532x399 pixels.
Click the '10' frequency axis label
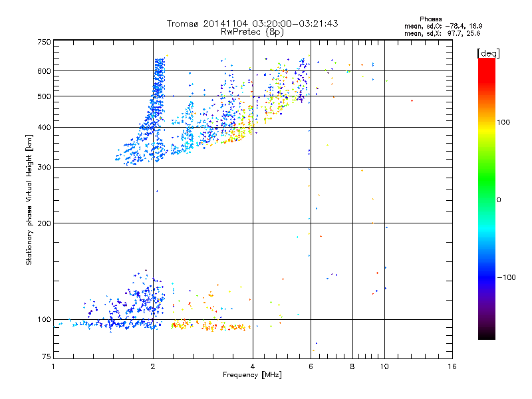point(384,366)
